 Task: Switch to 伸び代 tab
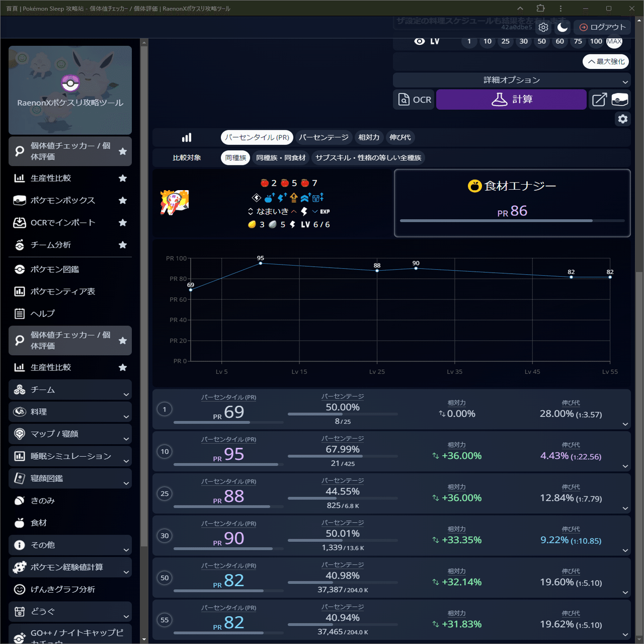click(x=400, y=137)
